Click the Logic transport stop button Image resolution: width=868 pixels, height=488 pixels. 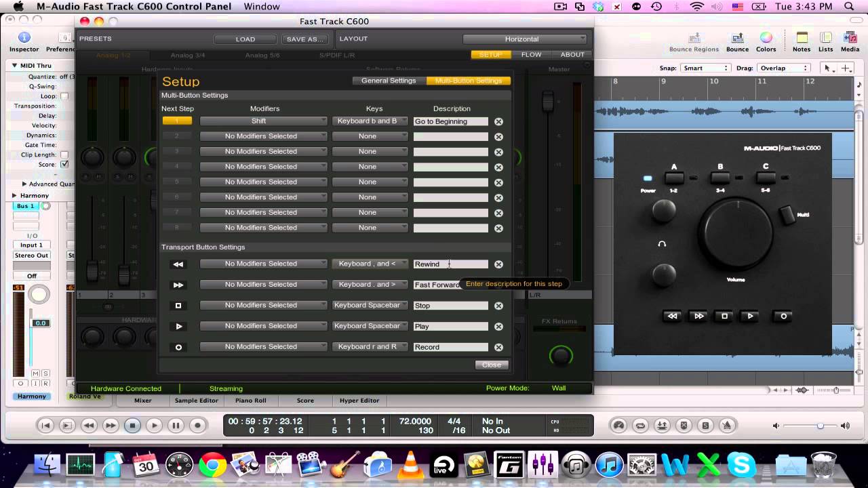(x=132, y=426)
